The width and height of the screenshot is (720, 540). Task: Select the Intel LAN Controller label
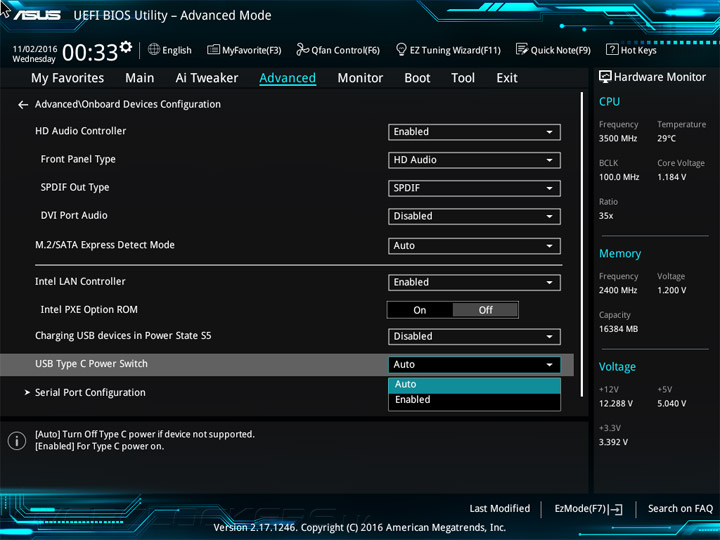click(x=80, y=281)
